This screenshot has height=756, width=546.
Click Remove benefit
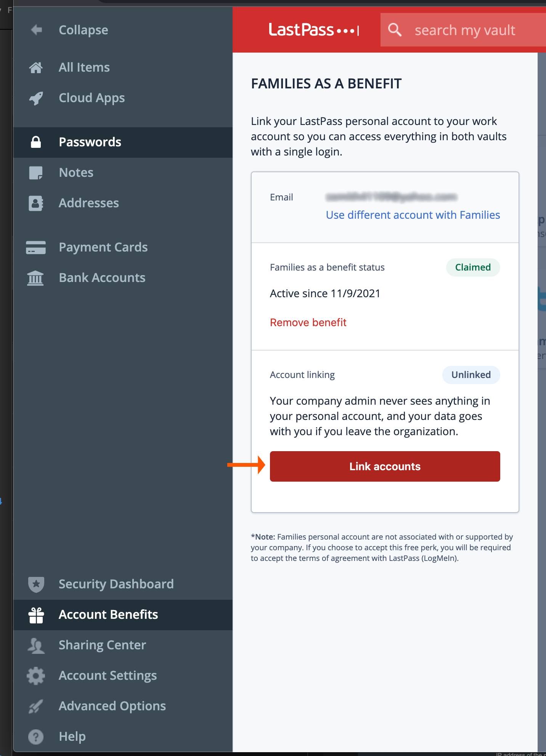coord(308,322)
